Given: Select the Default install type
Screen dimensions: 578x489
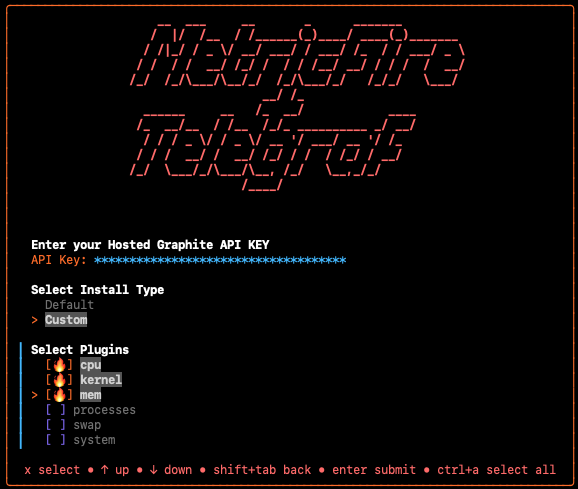Looking at the screenshot, I should click(x=69, y=305).
